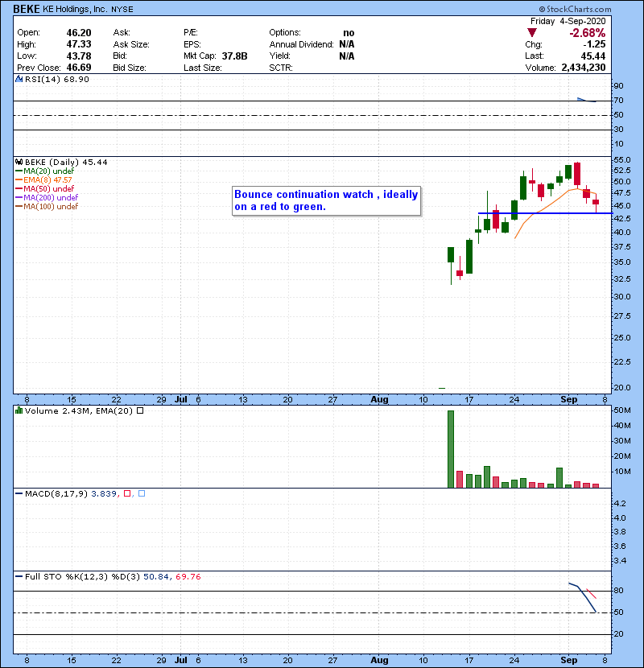The image size is (644, 668).
Task: Click the Options value 'no'
Action: (x=349, y=33)
